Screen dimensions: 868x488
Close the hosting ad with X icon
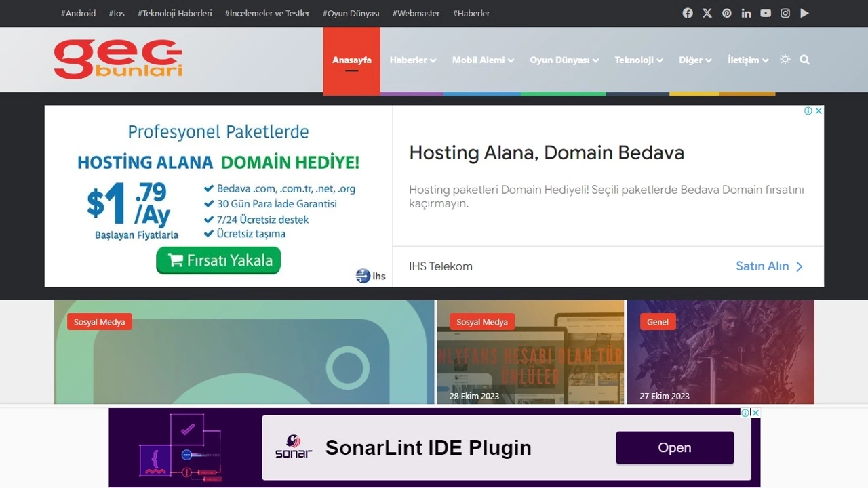[x=818, y=111]
